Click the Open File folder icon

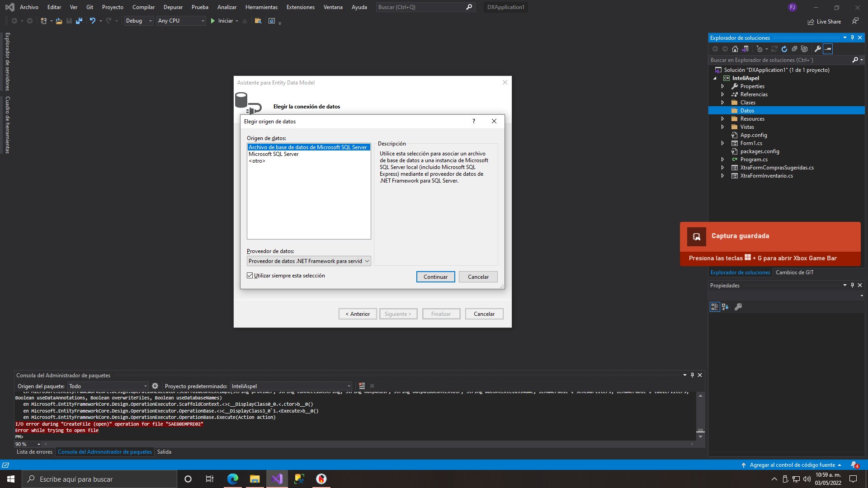[x=59, y=21]
